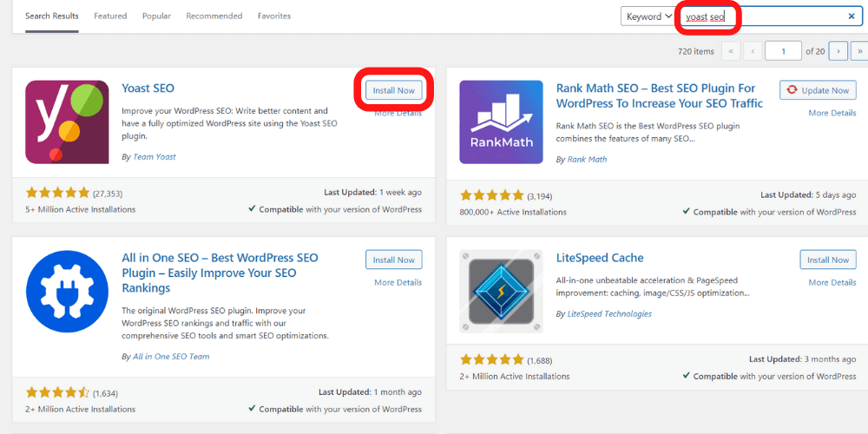The image size is (868, 434).
Task: Go to next page of results
Action: pos(838,51)
